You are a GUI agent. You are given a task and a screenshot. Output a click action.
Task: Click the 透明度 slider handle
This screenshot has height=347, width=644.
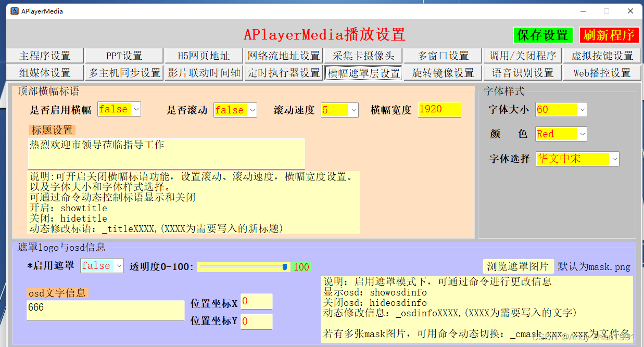[285, 267]
